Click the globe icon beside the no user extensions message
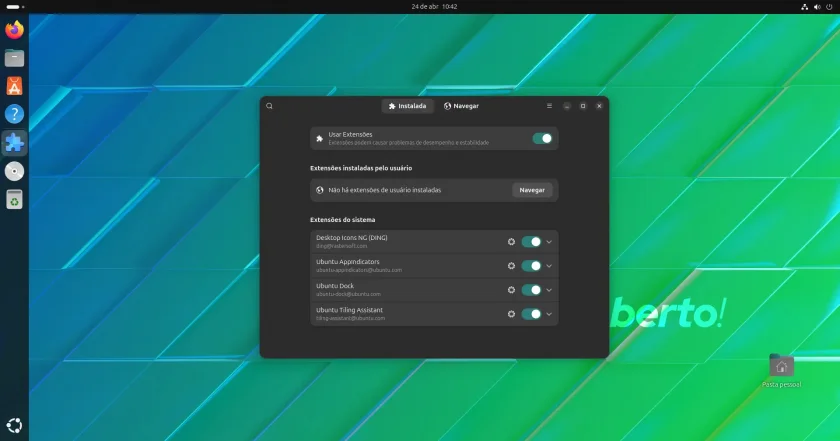The height and width of the screenshot is (441, 840). point(320,190)
